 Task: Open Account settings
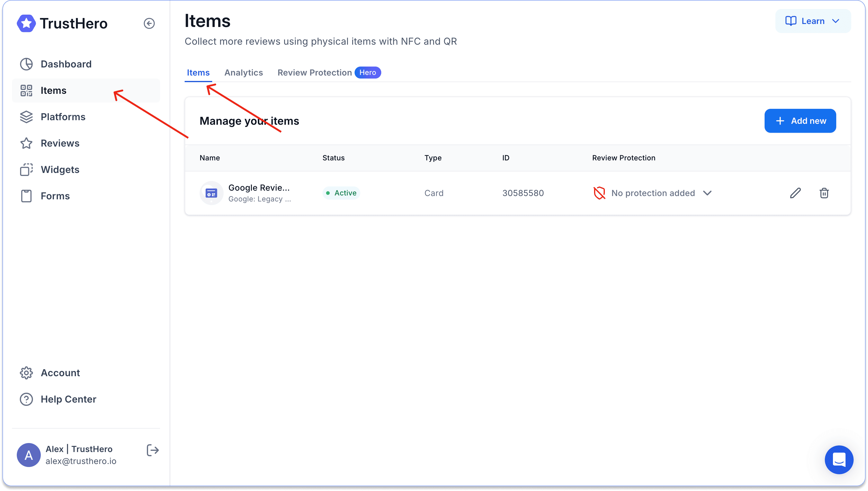pyautogui.click(x=60, y=373)
